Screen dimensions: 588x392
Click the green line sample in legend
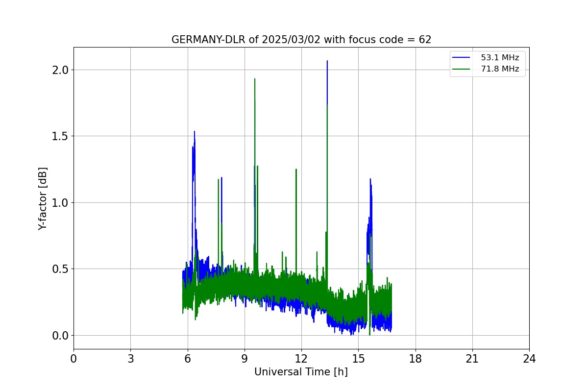point(462,69)
